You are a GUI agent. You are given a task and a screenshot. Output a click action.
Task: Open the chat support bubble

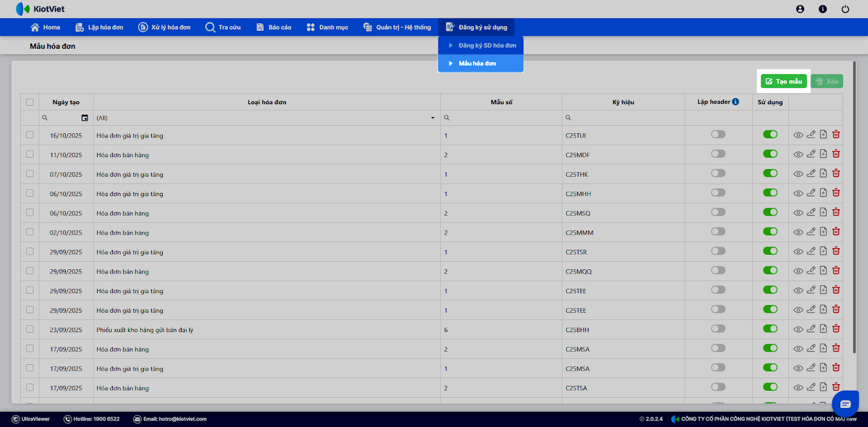click(x=845, y=404)
